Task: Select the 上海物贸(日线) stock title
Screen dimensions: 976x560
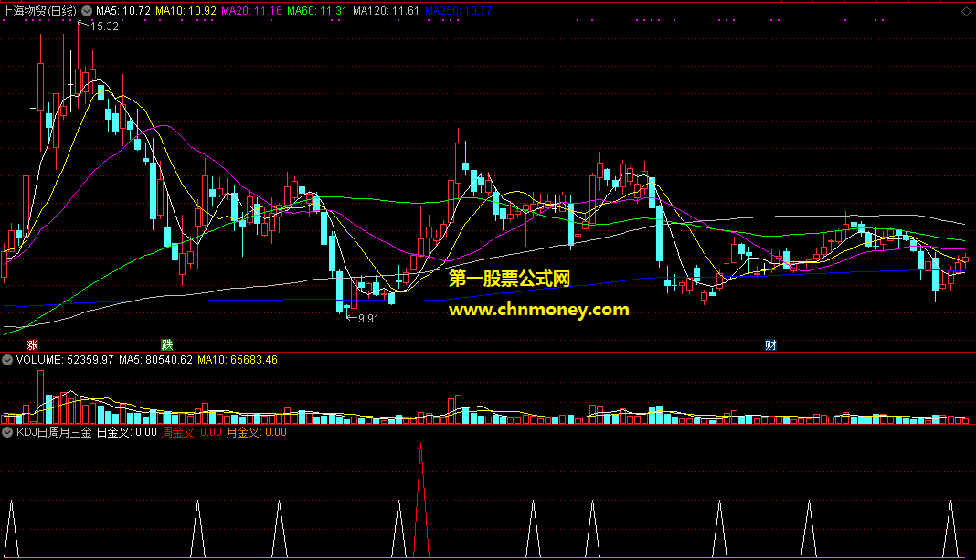Action: 40,11
